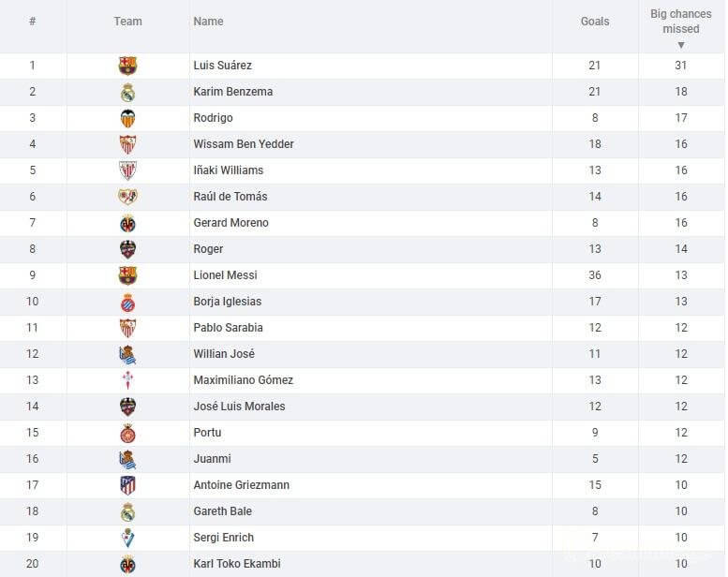
Task: Toggle sort arrow under Big chances missed
Action: pyautogui.click(x=681, y=45)
